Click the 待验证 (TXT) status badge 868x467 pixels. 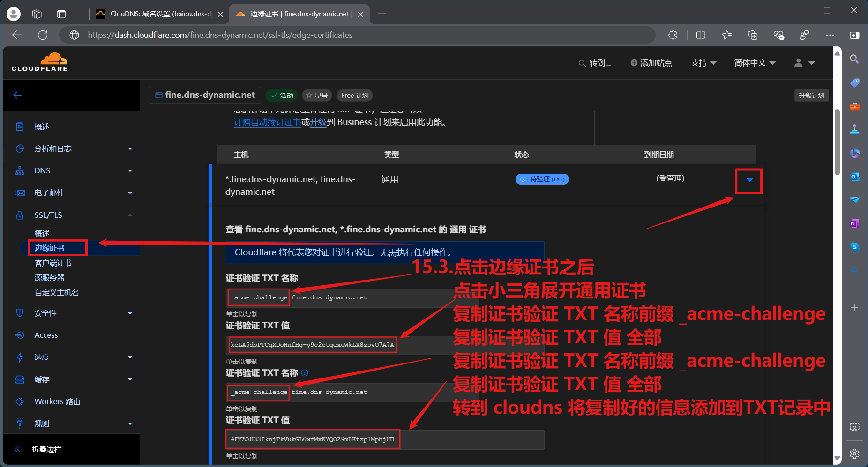click(542, 179)
